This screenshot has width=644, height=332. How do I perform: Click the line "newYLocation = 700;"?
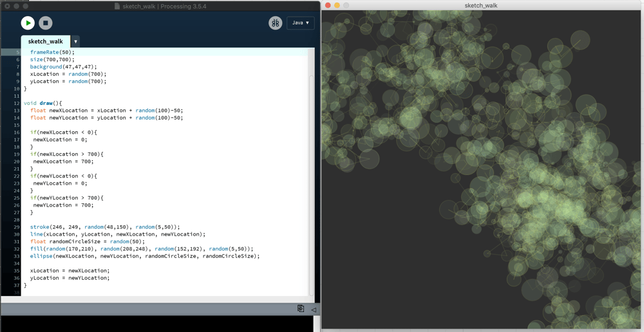(63, 205)
